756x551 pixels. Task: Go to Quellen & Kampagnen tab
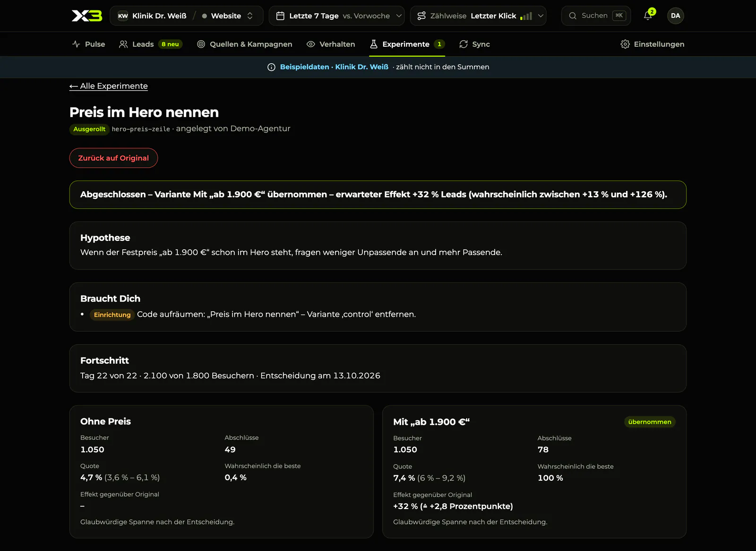pyautogui.click(x=244, y=44)
